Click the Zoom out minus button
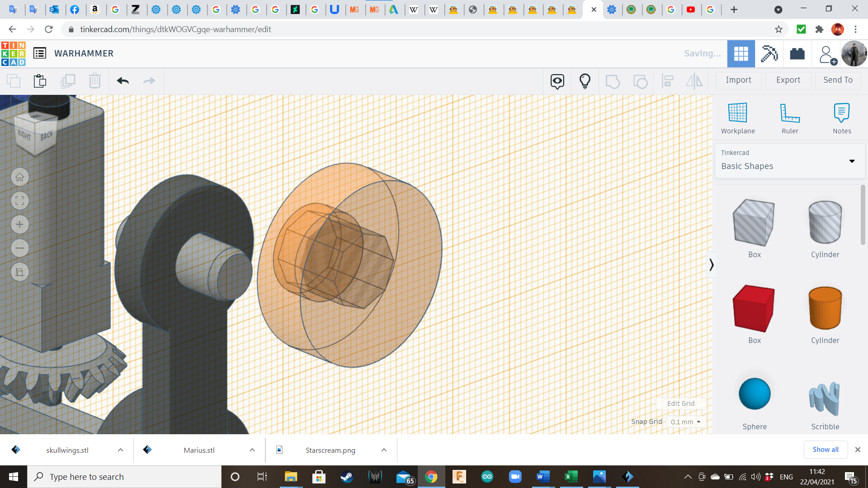 [x=20, y=248]
